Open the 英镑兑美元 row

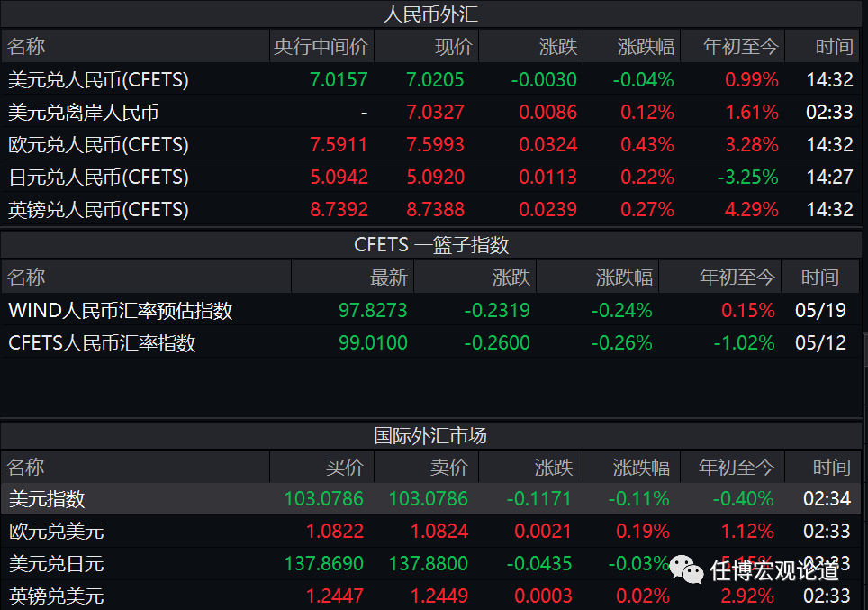(x=56, y=596)
